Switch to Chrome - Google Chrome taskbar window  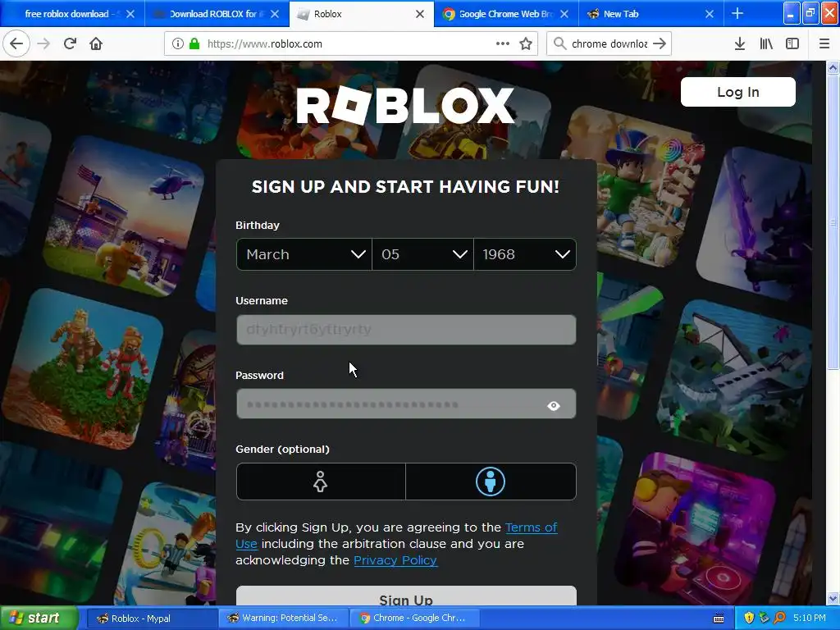coord(414,619)
